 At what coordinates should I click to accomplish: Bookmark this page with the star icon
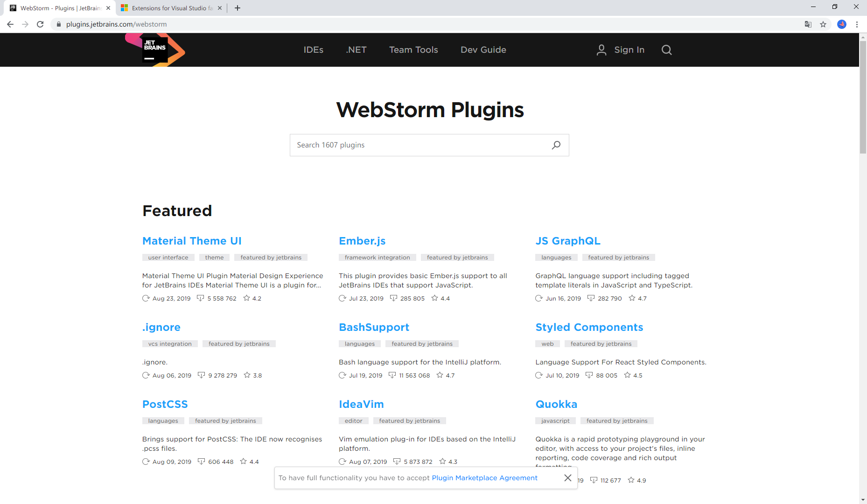[x=823, y=24]
